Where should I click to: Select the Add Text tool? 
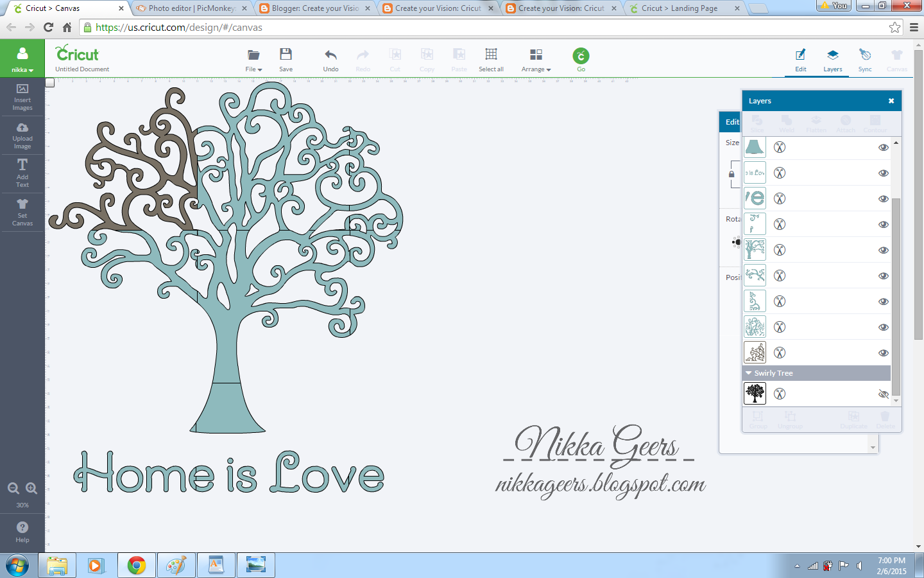pyautogui.click(x=22, y=173)
